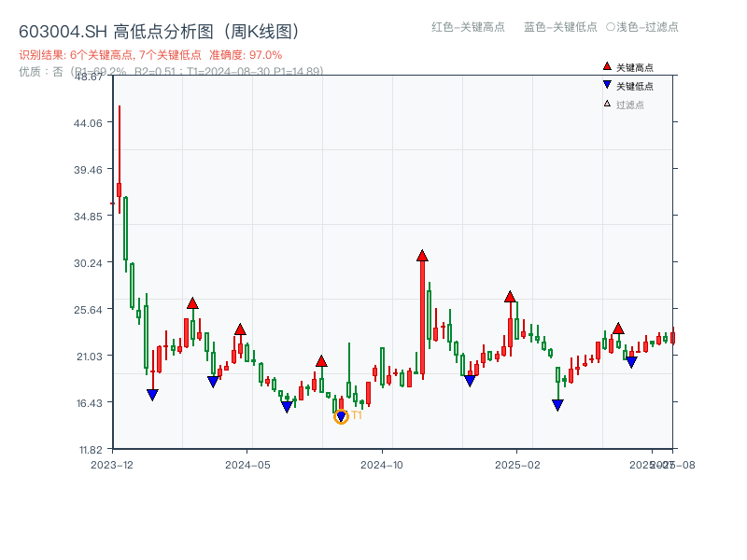Screen dimensions: 747x560
Task: Select the blue key-low triangle after the 30.24 spike
Action: [470, 381]
